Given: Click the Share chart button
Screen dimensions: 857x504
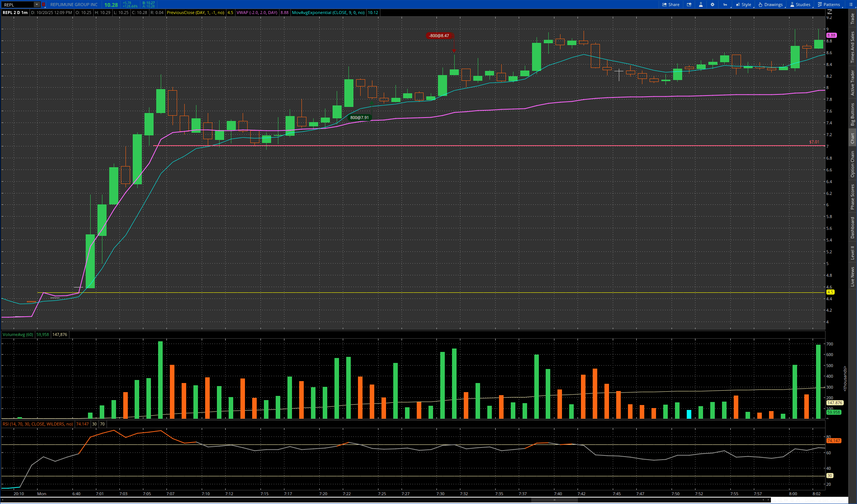Looking at the screenshot, I should click(x=670, y=5).
